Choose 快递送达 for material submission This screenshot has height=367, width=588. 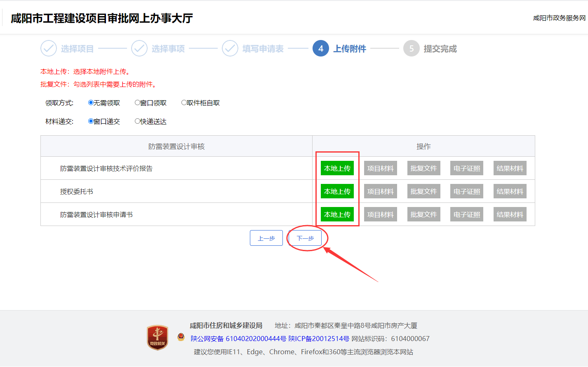tap(137, 121)
